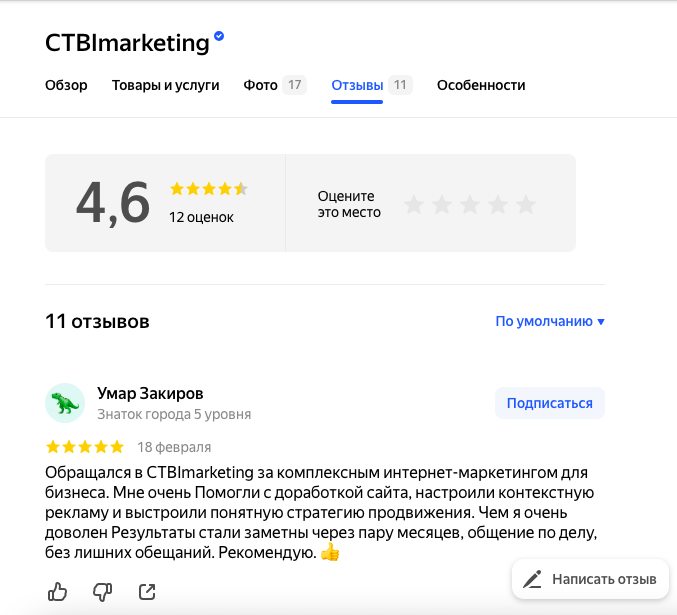Viewport: 677px width, 615px height.
Task: Click the Написать отзыв button
Action: coord(590,579)
